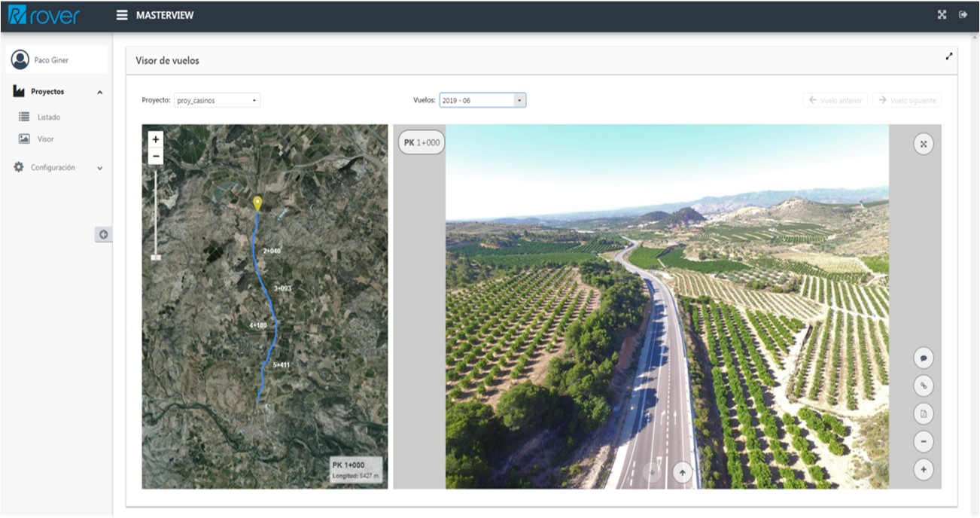Click the PK 1+000 badge on the photo
Screen dimensions: 980x518
point(422,142)
